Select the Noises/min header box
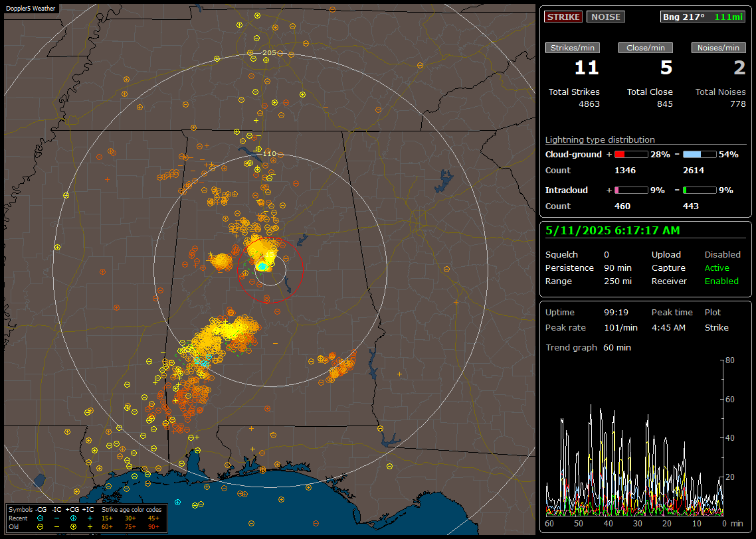 click(x=718, y=48)
